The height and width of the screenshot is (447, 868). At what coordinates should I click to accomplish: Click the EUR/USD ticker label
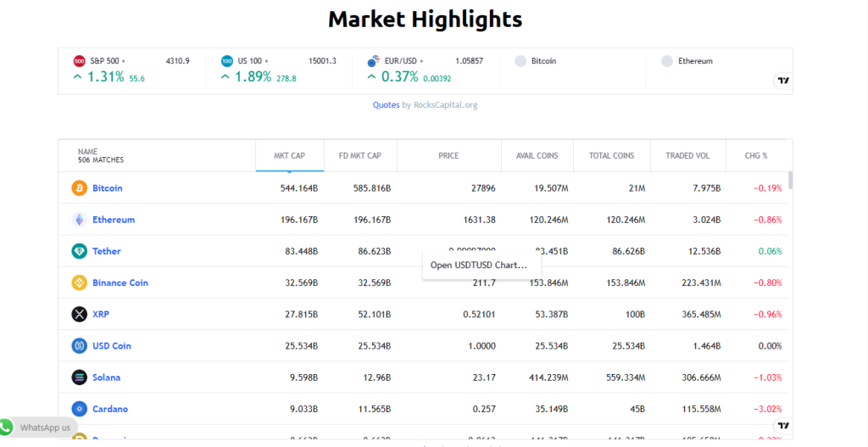[401, 61]
